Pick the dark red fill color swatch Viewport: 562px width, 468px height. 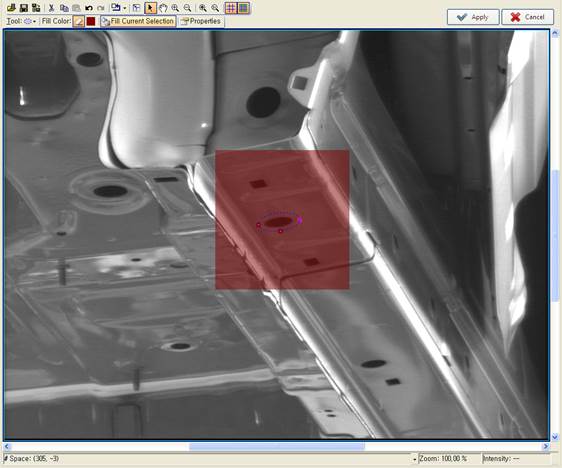[x=91, y=21]
